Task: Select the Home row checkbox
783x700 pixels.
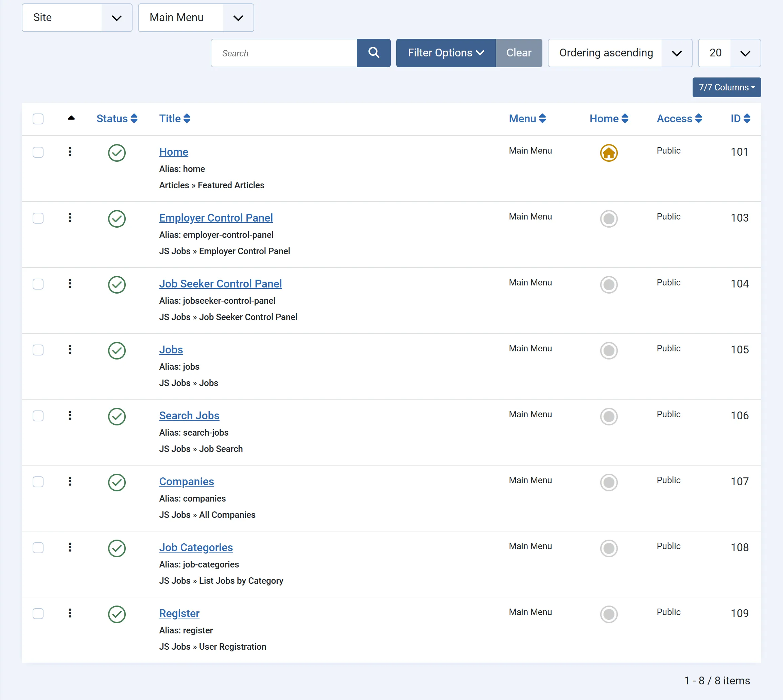Action: 38,152
